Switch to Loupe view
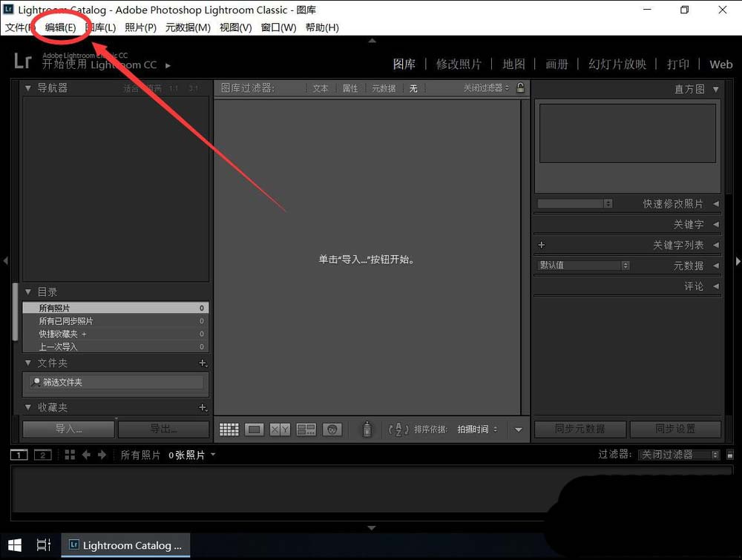The height and width of the screenshot is (560, 742). 254,429
